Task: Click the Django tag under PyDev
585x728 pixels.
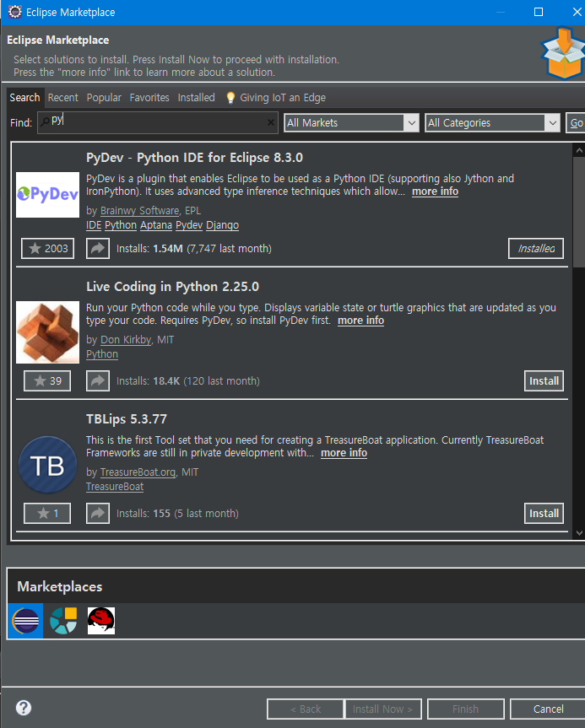Action: [x=223, y=225]
